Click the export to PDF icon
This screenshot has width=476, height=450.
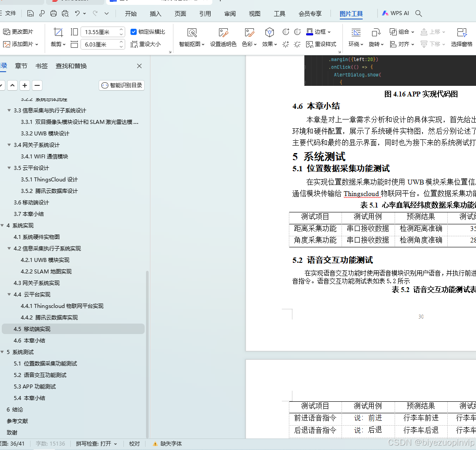[42, 13]
